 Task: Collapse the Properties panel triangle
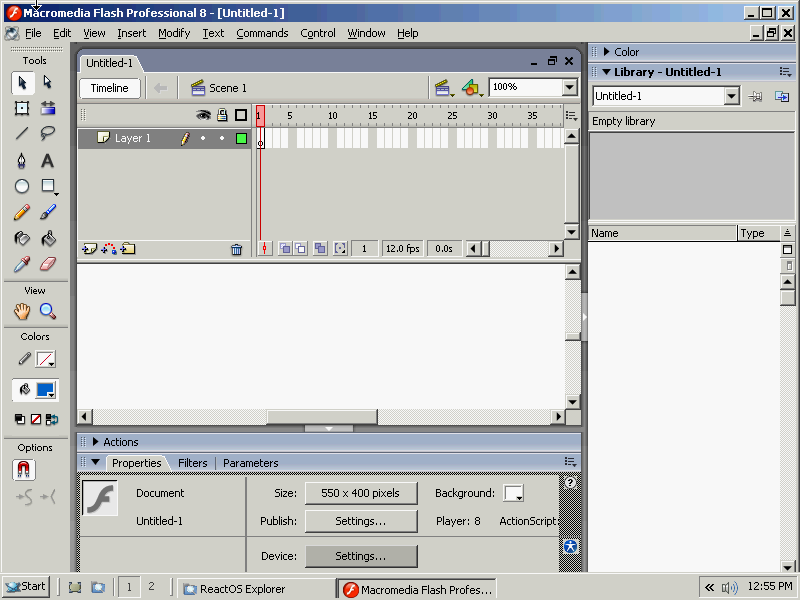pos(95,462)
